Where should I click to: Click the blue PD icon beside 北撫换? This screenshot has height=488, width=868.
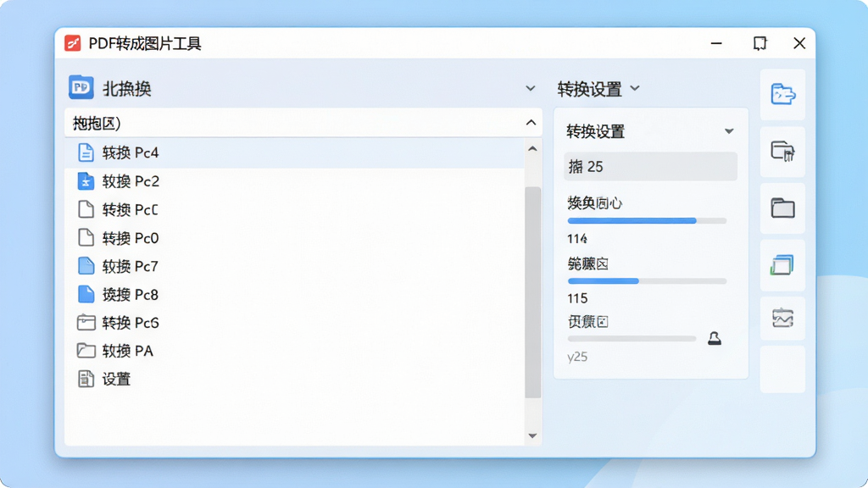click(x=81, y=87)
